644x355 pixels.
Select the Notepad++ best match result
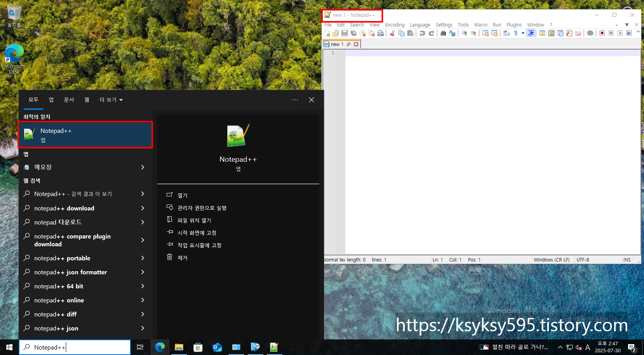coord(86,135)
